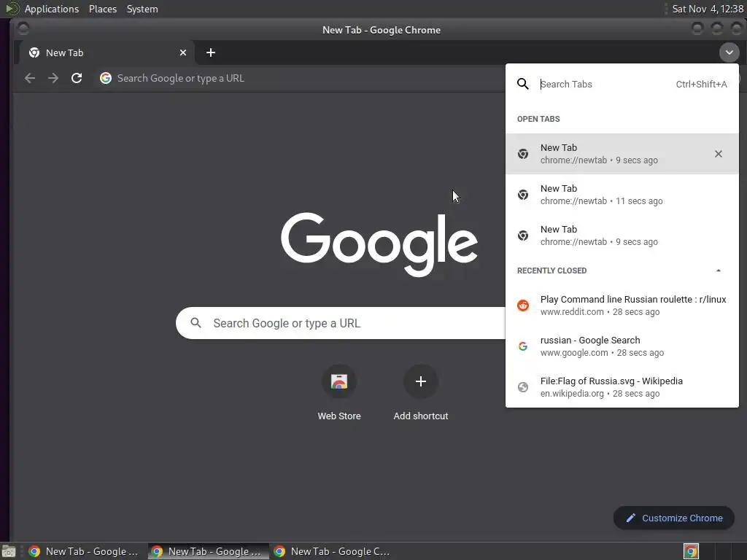747x560 pixels.
Task: Click the globe favicon beside the Wikipedia entry
Action: (522, 387)
